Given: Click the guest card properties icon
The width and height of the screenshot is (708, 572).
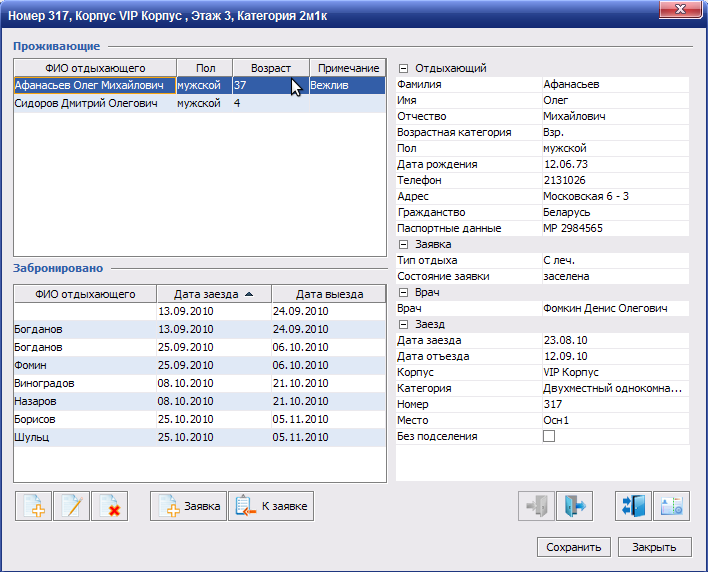Looking at the screenshot, I should point(671,506).
